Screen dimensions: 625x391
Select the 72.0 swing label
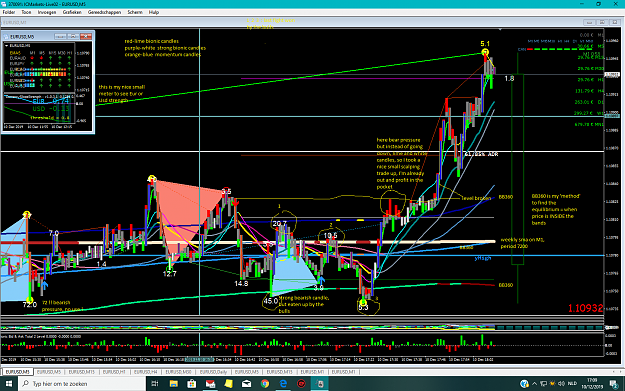(29, 305)
